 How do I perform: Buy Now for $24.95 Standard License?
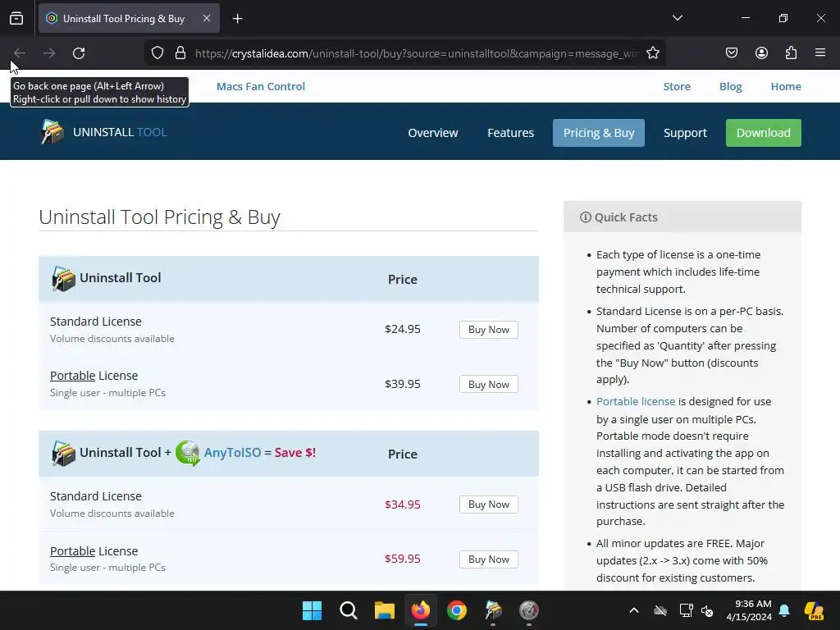click(489, 330)
